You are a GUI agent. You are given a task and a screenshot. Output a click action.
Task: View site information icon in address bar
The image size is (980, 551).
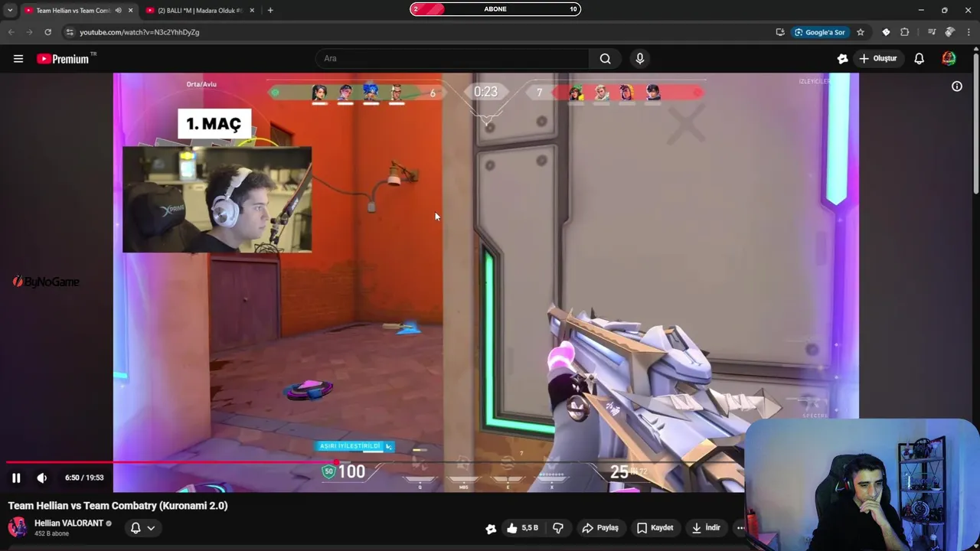[70, 32]
